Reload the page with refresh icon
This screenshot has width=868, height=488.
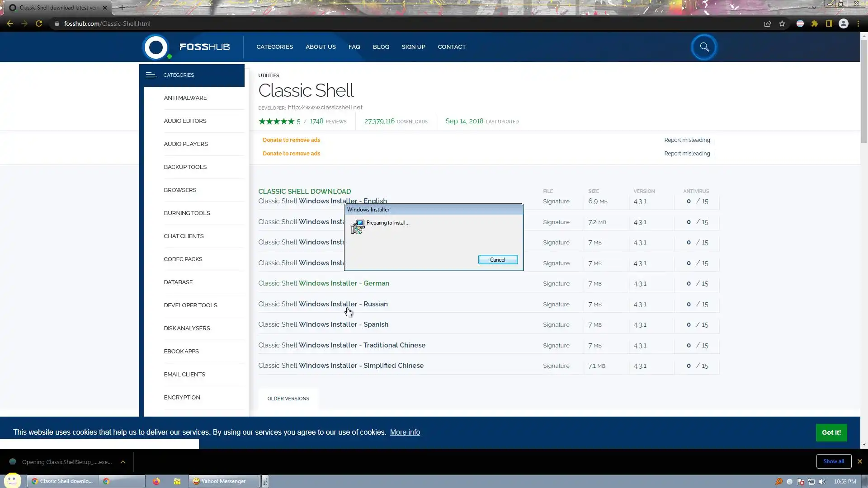coord(39,23)
